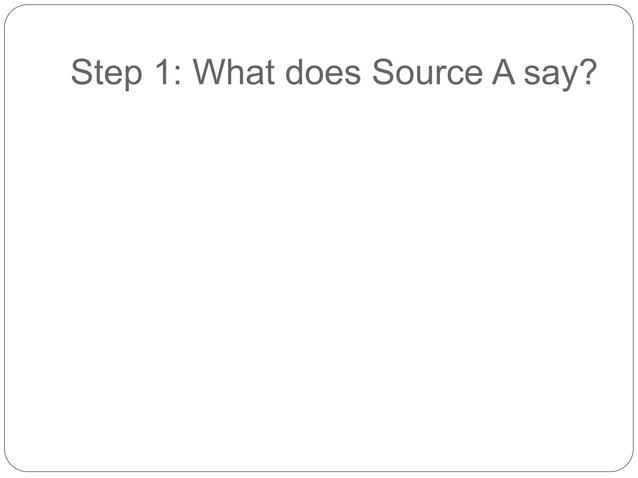Click the slide's top-right rounded corner border

[627, 11]
